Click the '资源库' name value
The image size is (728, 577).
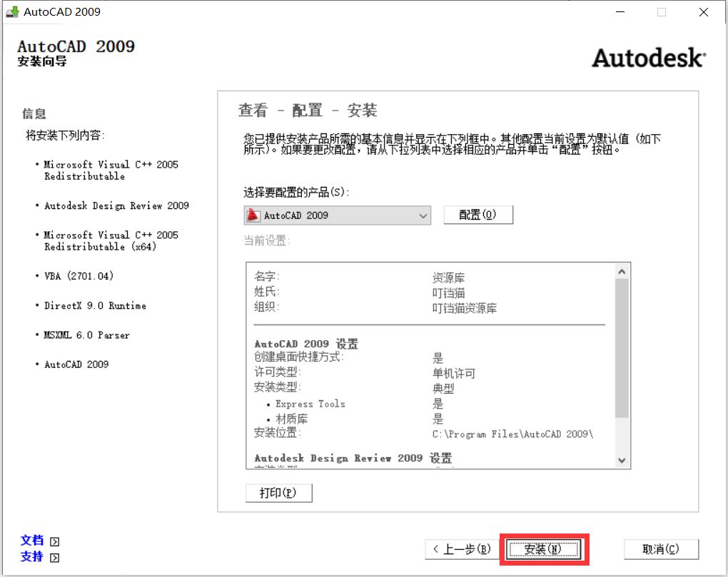(x=448, y=278)
